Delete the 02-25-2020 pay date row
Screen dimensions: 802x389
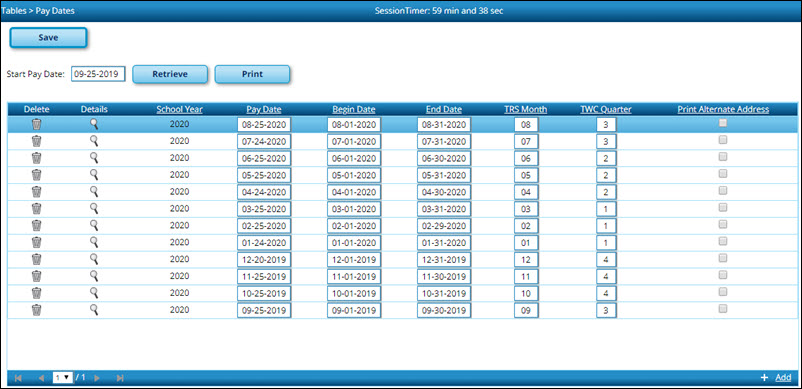click(36, 225)
